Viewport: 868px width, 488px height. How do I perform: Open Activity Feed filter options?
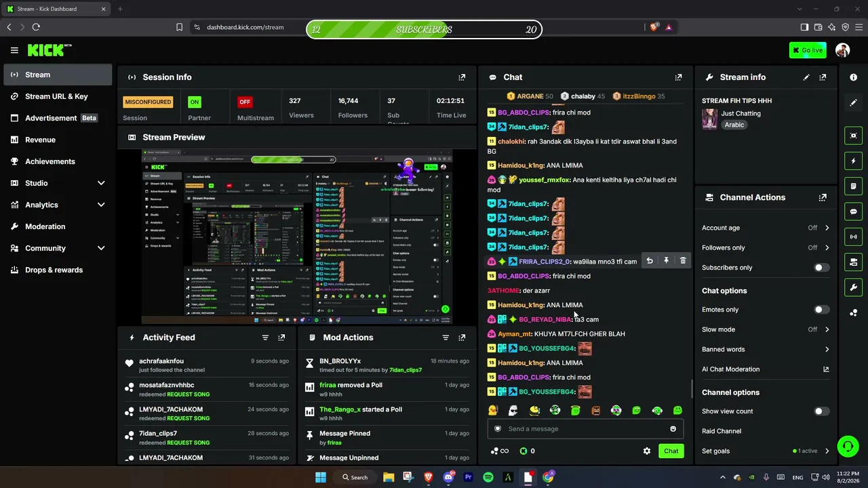(265, 338)
